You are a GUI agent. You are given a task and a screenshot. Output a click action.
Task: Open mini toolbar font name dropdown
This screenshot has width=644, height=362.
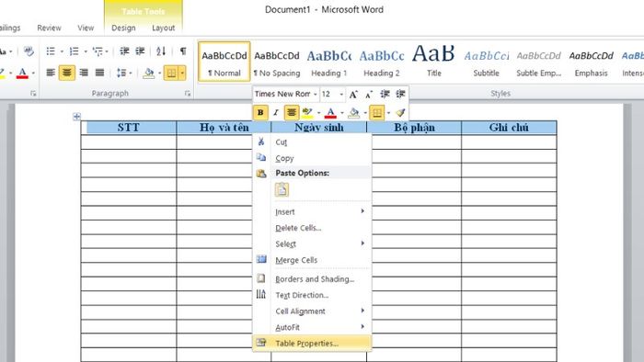click(316, 95)
